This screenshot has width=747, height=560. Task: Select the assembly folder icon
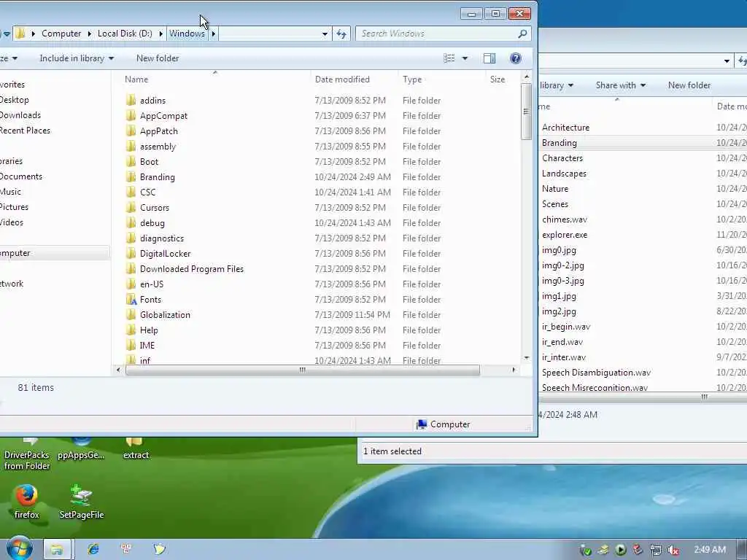[x=131, y=146]
